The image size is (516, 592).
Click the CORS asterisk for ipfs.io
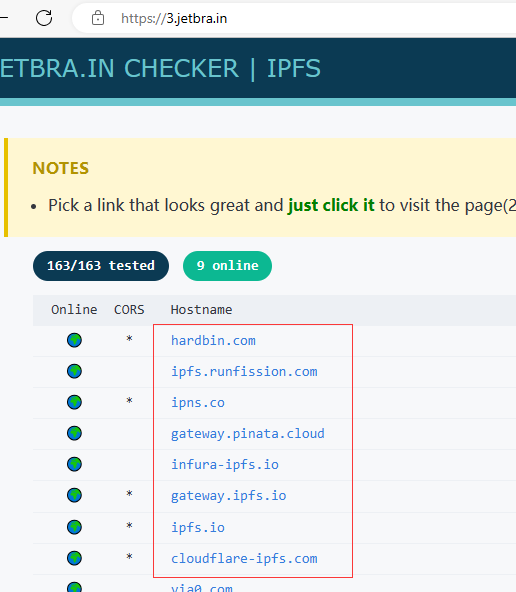(x=129, y=526)
